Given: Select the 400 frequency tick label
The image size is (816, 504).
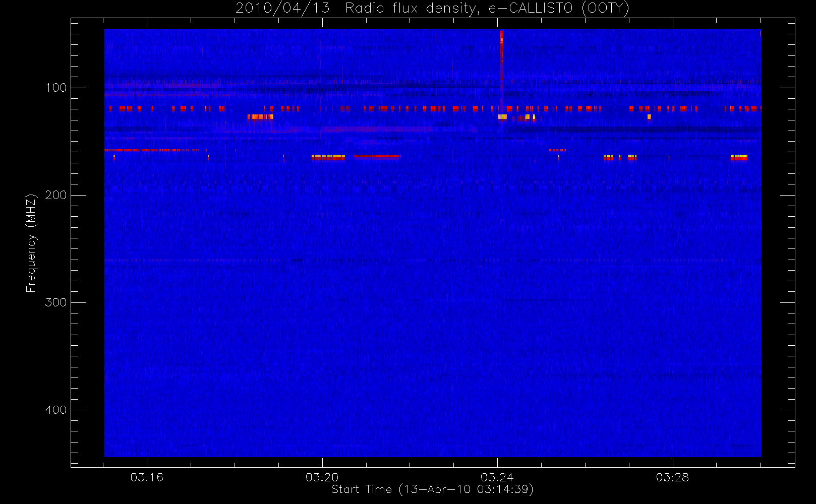Looking at the screenshot, I should [x=56, y=410].
